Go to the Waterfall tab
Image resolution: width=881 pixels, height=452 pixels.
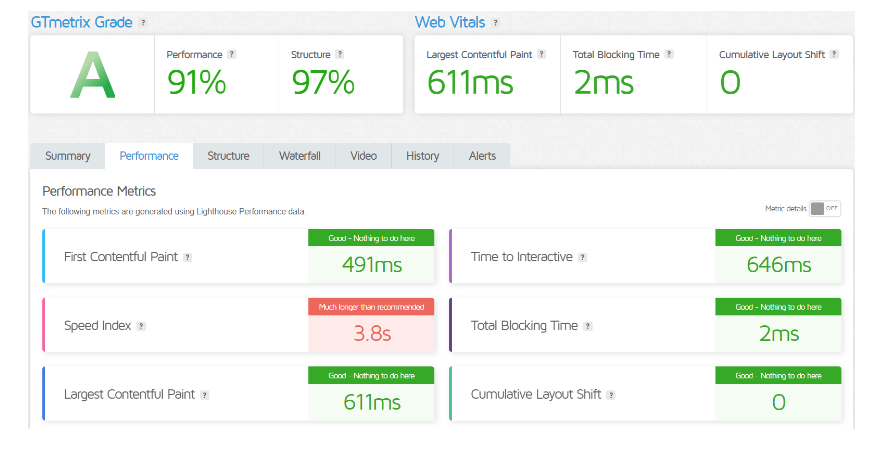pos(299,156)
